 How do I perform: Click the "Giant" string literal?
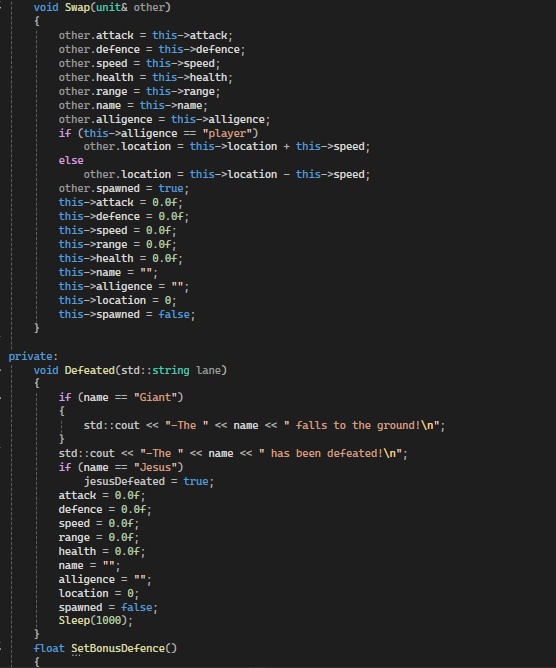click(156, 397)
